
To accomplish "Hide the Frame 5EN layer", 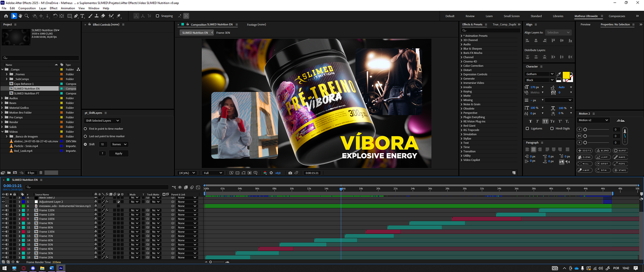I will coord(3,245).
